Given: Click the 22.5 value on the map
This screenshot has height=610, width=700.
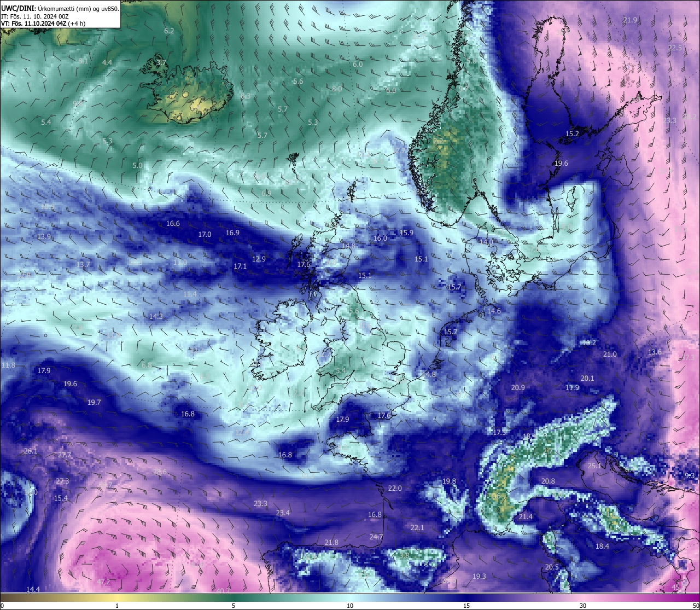Looking at the screenshot, I should click(x=675, y=48).
